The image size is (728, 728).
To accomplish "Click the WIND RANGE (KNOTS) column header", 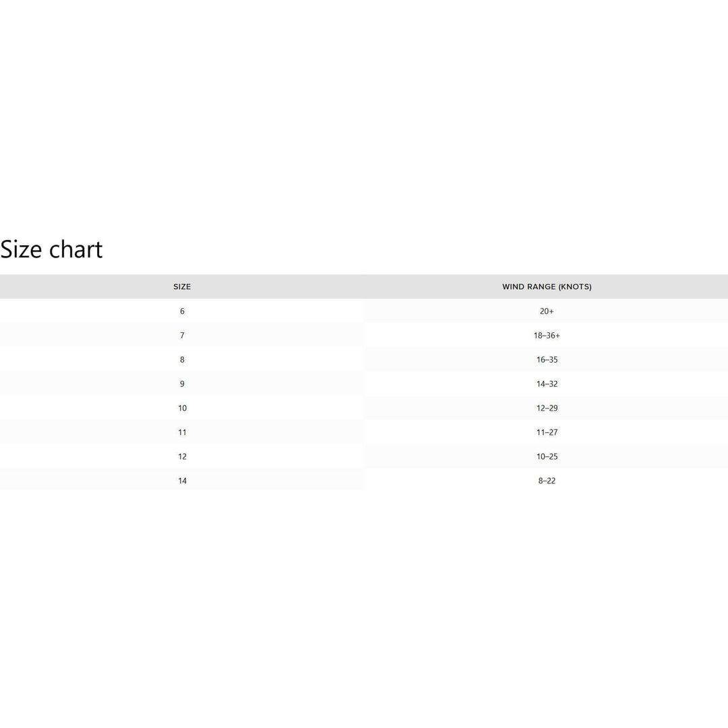I will pos(547,286).
